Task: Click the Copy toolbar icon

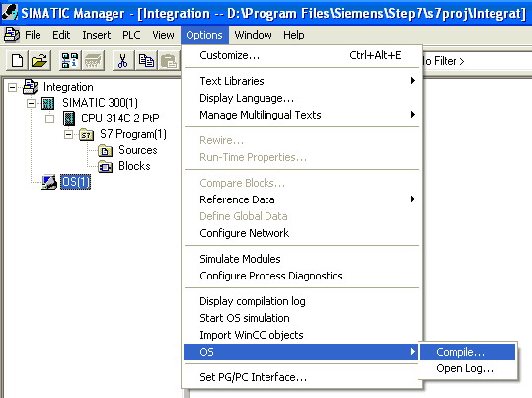Action: click(146, 61)
